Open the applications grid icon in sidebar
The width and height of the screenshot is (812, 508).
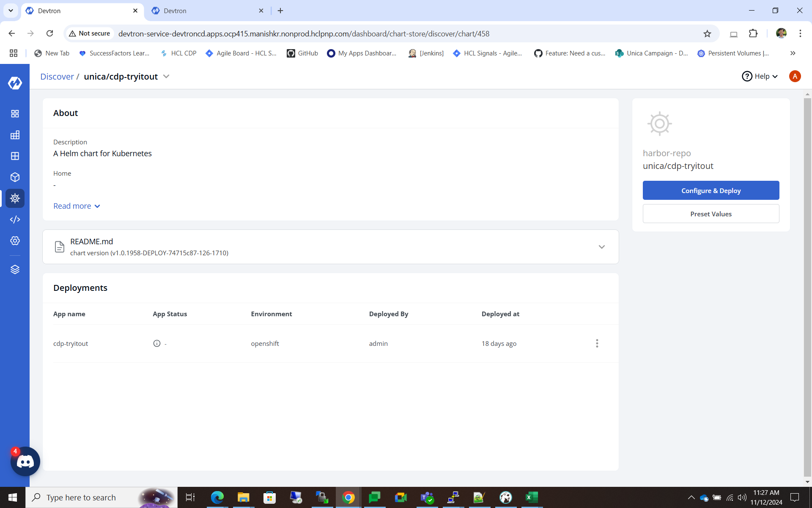coord(15,113)
